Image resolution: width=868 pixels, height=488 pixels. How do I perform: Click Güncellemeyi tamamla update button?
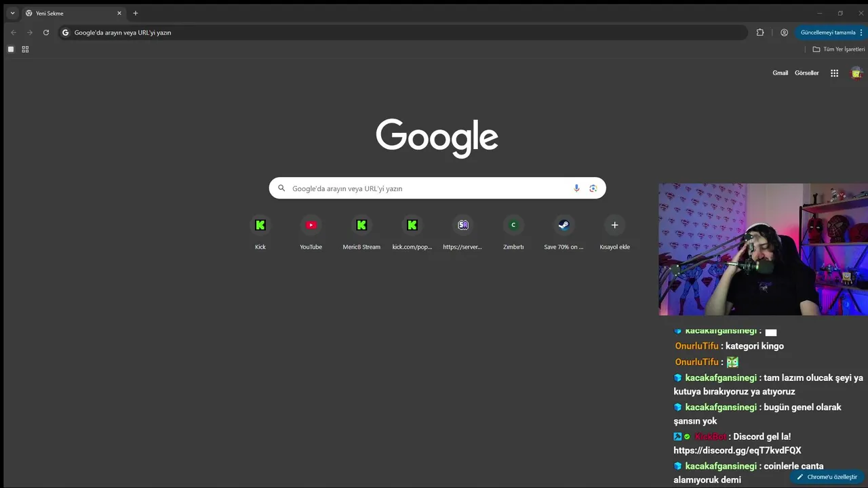click(828, 33)
